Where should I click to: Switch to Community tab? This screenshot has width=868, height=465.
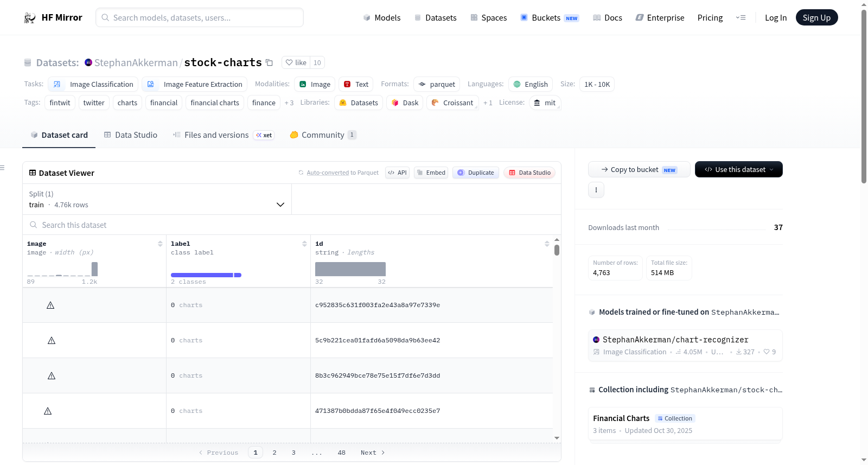point(323,135)
